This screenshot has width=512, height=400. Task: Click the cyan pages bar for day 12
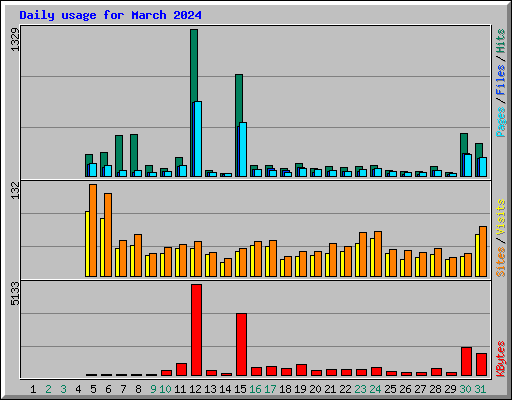click(198, 139)
